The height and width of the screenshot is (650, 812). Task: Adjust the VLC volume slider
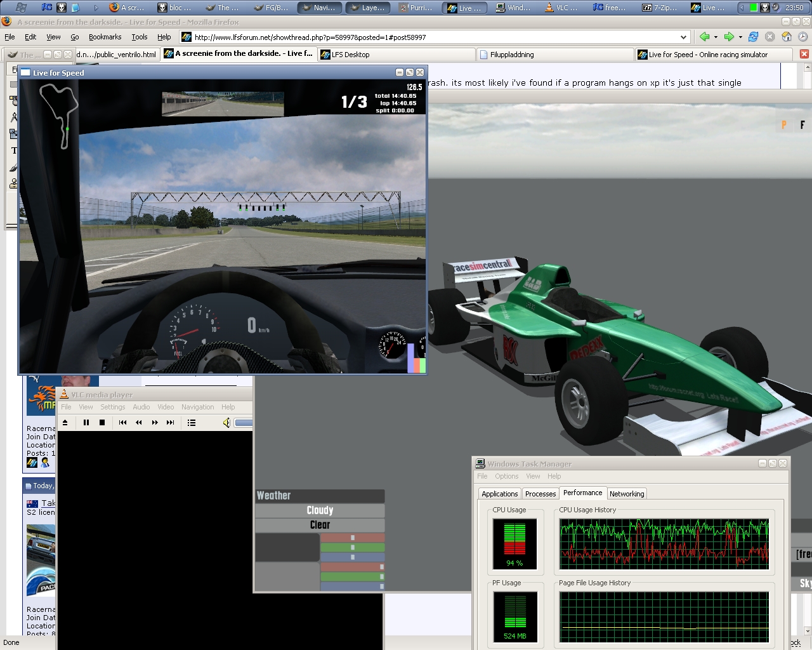pos(244,423)
